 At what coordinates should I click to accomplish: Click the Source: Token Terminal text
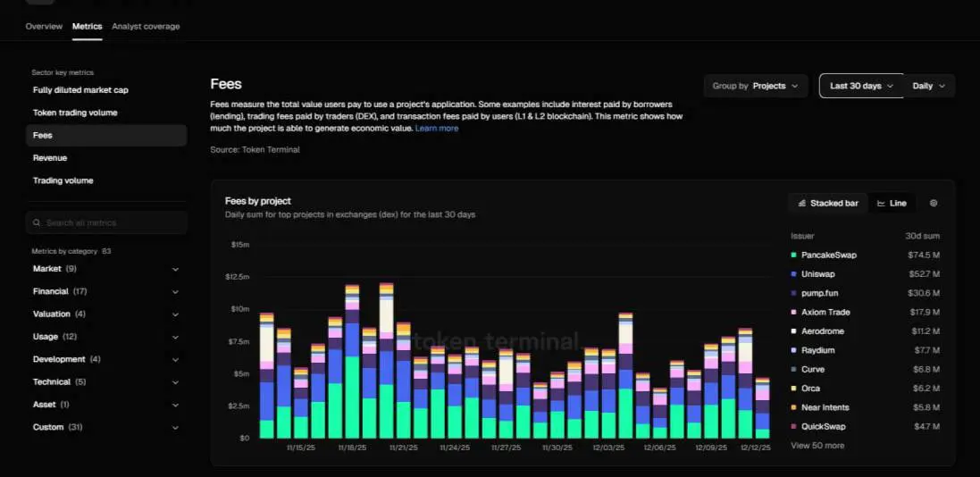255,150
